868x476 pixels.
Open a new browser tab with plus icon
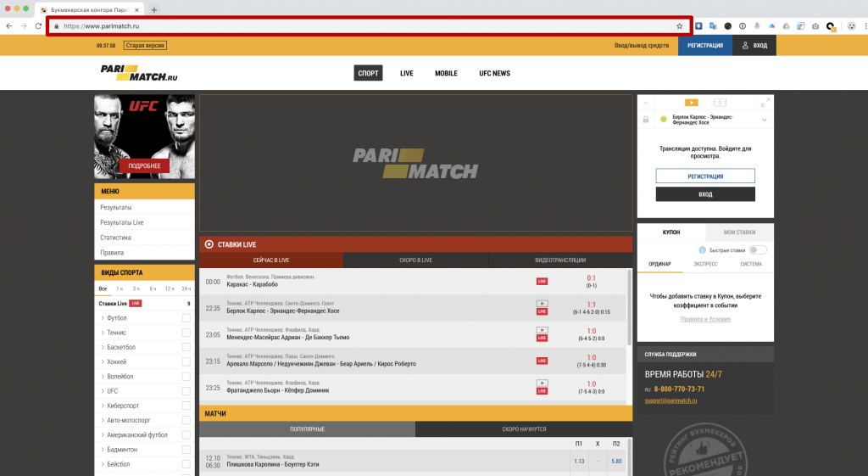click(154, 9)
